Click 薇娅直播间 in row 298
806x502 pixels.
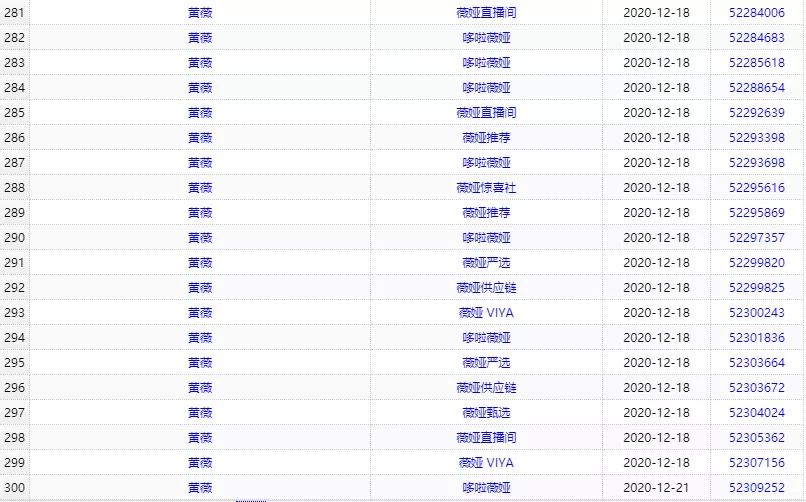486,438
